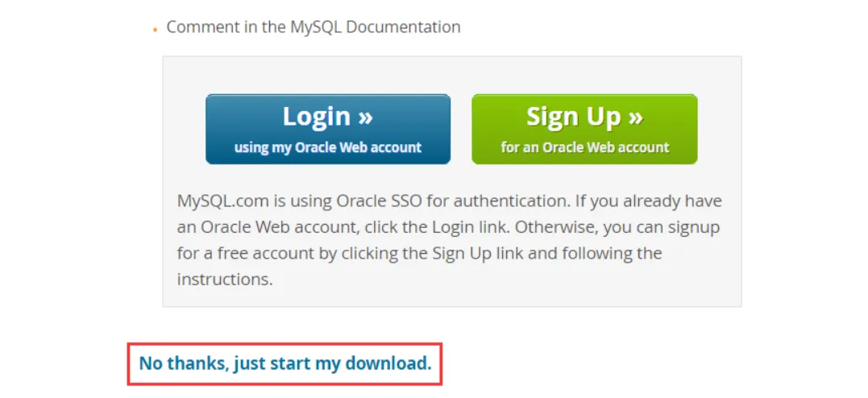Click 'No thanks, just start my download'
The width and height of the screenshot is (868, 398).
click(x=284, y=363)
